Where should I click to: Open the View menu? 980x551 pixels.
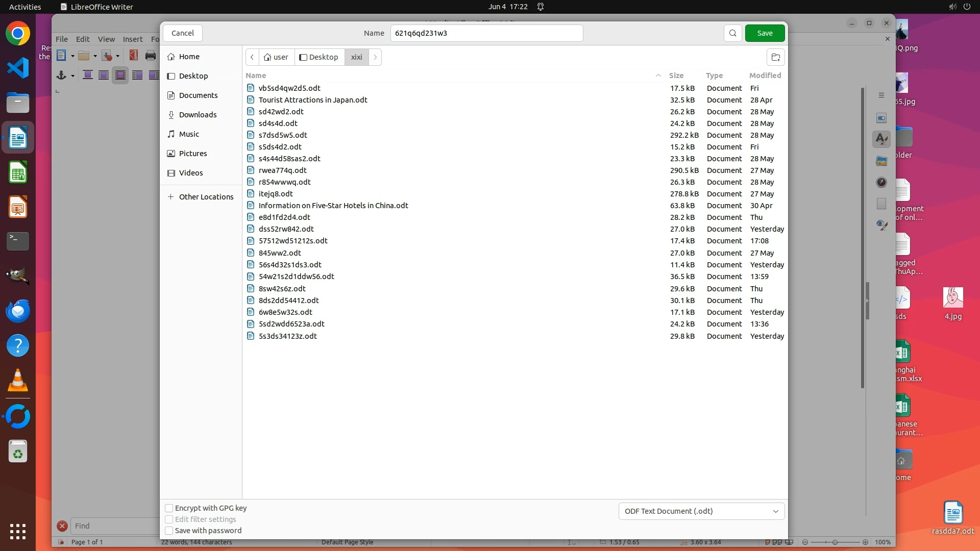tap(106, 39)
